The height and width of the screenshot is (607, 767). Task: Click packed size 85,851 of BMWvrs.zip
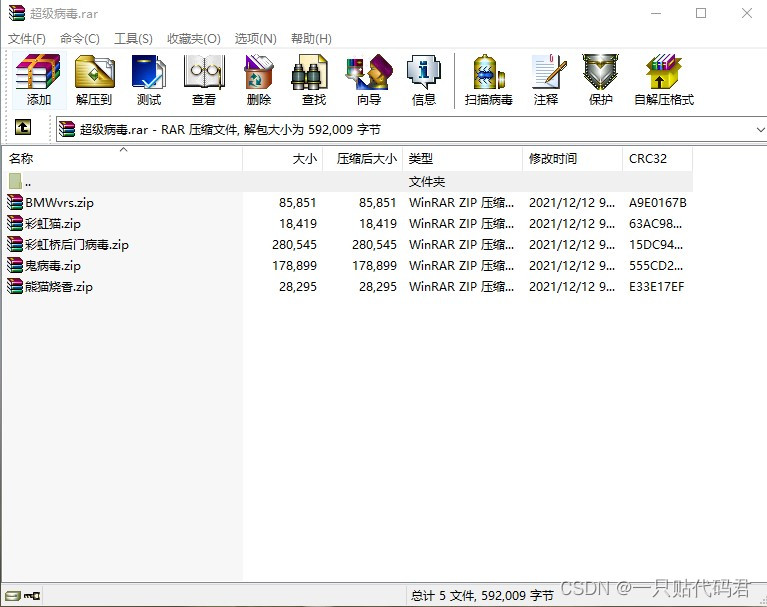coord(378,202)
